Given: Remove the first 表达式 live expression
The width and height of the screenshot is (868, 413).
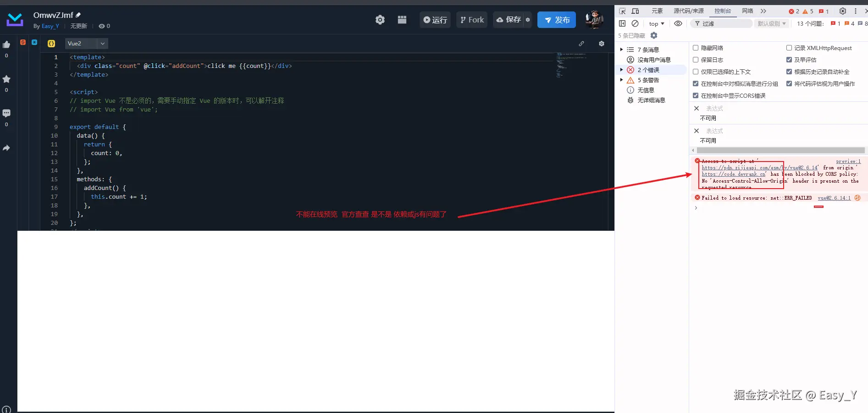Looking at the screenshot, I should 697,108.
